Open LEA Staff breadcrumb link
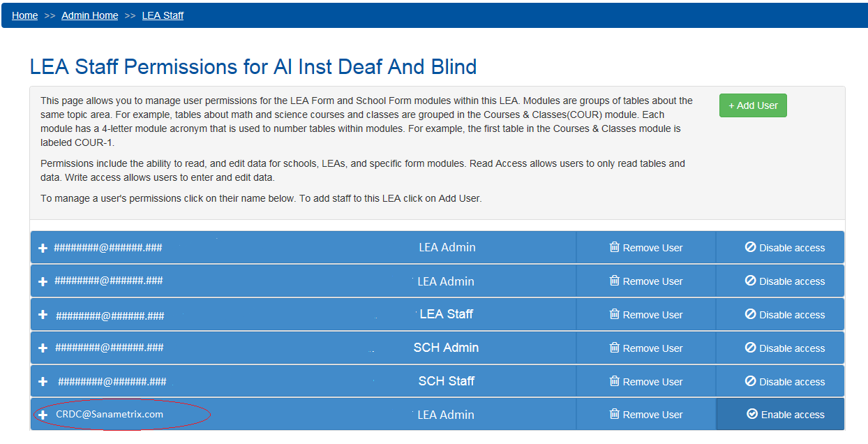 click(163, 15)
